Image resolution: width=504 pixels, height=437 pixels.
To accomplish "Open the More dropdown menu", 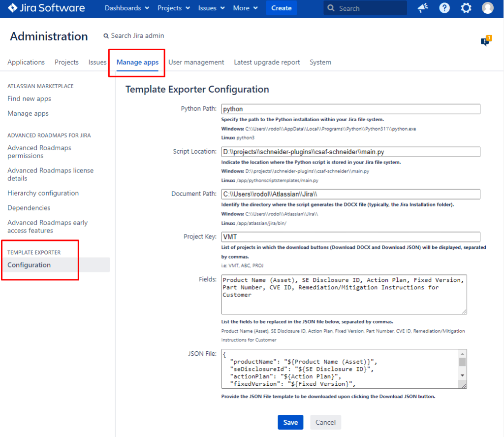I will point(245,8).
